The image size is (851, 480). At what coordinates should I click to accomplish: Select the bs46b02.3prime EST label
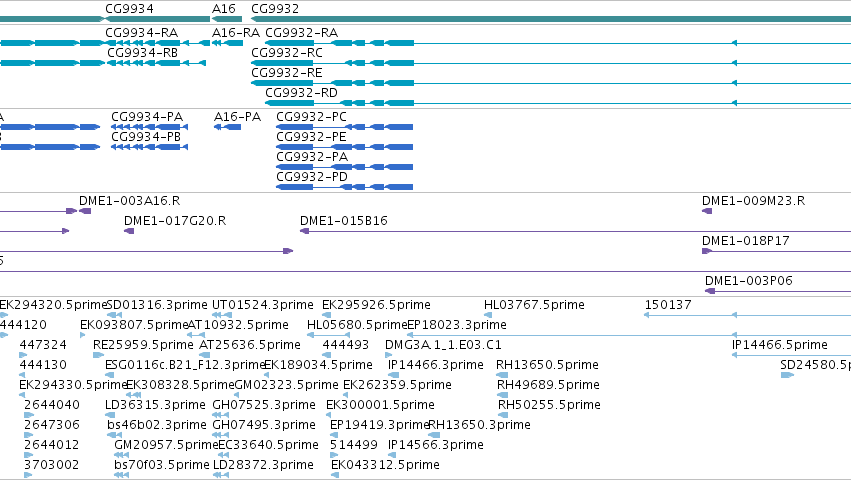pyautogui.click(x=157, y=426)
